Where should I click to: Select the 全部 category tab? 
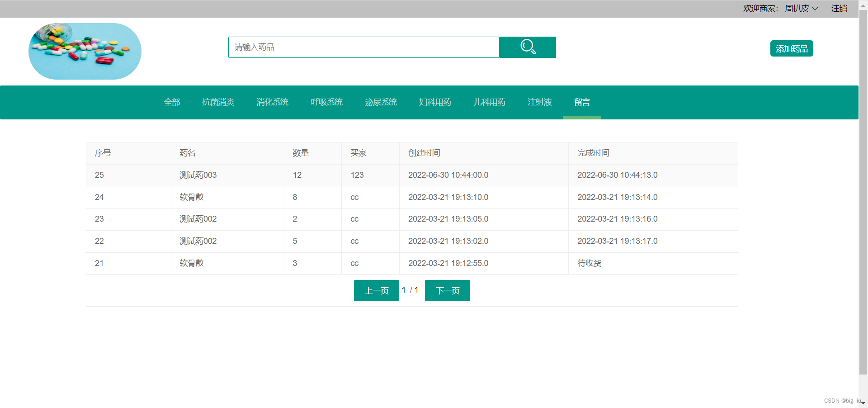pyautogui.click(x=172, y=102)
